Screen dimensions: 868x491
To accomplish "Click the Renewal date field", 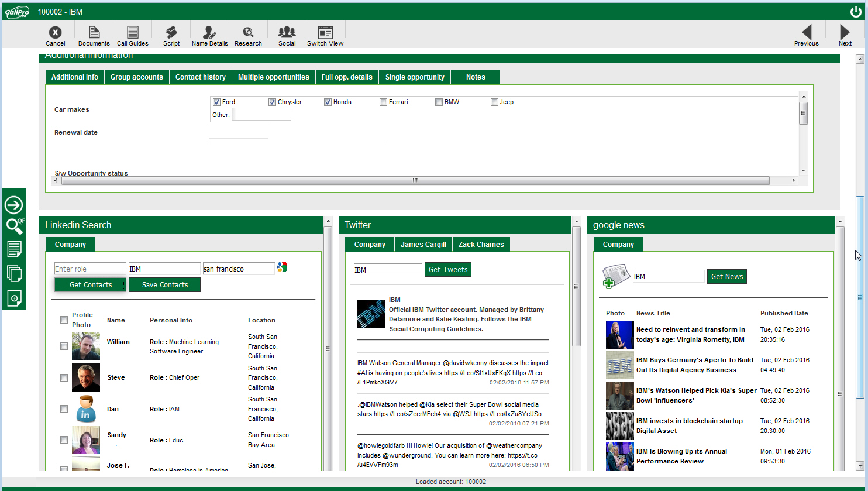I will coord(239,132).
